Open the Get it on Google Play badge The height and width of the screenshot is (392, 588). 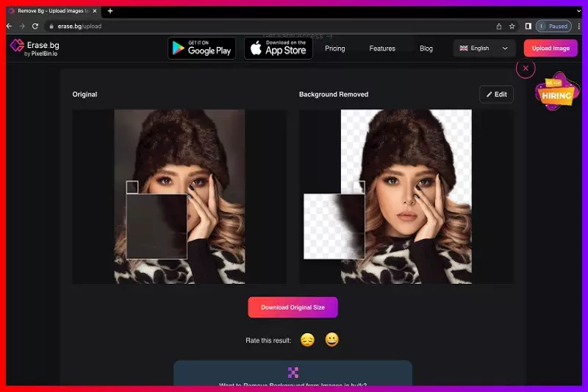click(x=201, y=49)
